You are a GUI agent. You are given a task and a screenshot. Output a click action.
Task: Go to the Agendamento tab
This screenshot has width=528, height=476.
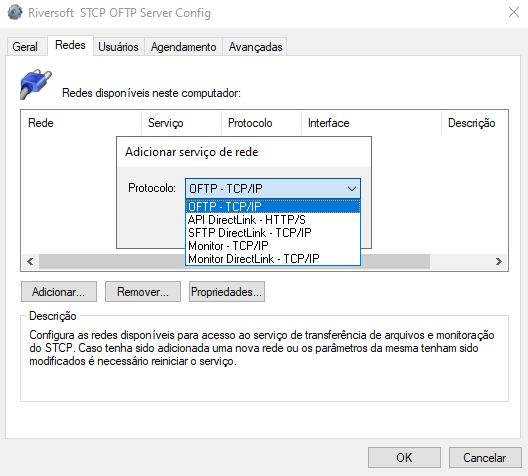coord(183,46)
